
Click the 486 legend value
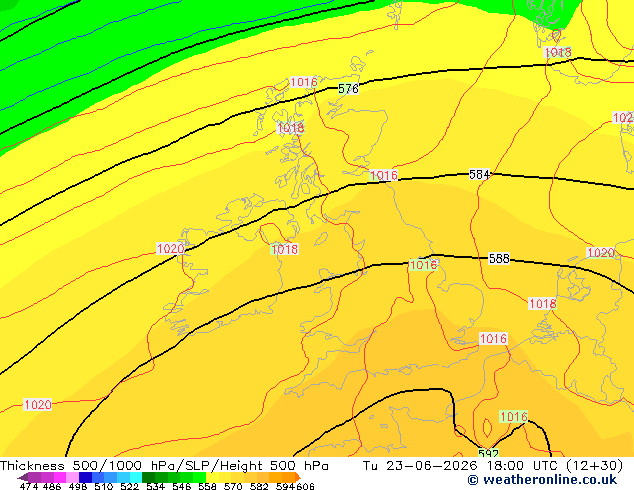[x=52, y=486]
